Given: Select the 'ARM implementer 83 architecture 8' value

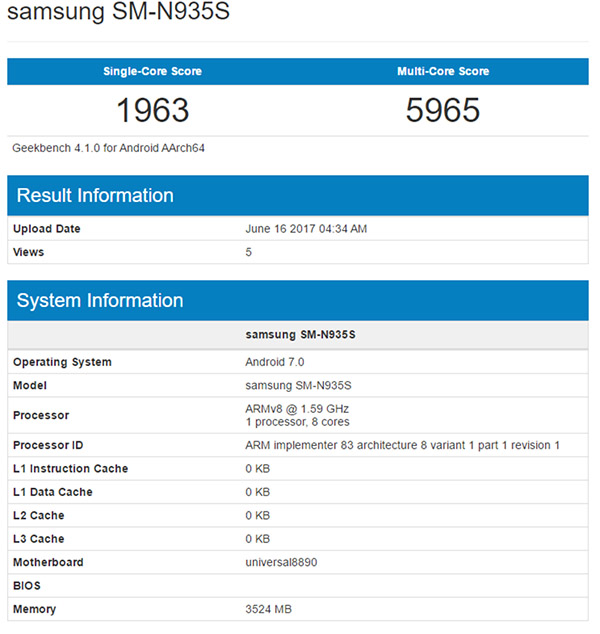Looking at the screenshot, I should 402,446.
